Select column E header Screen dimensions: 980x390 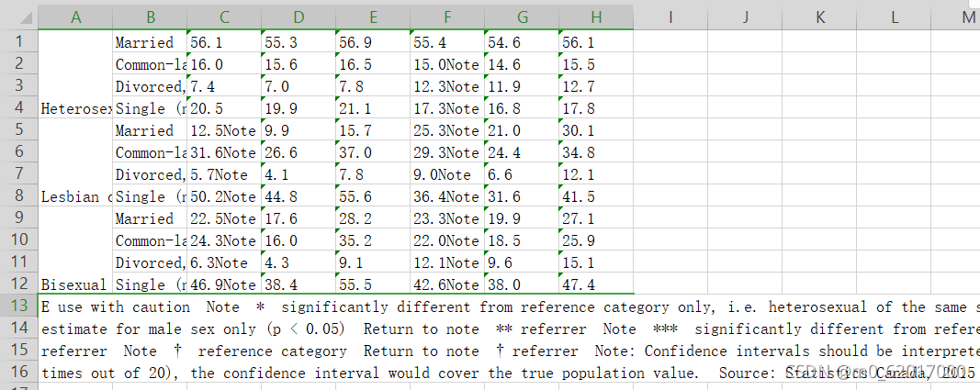[373, 17]
